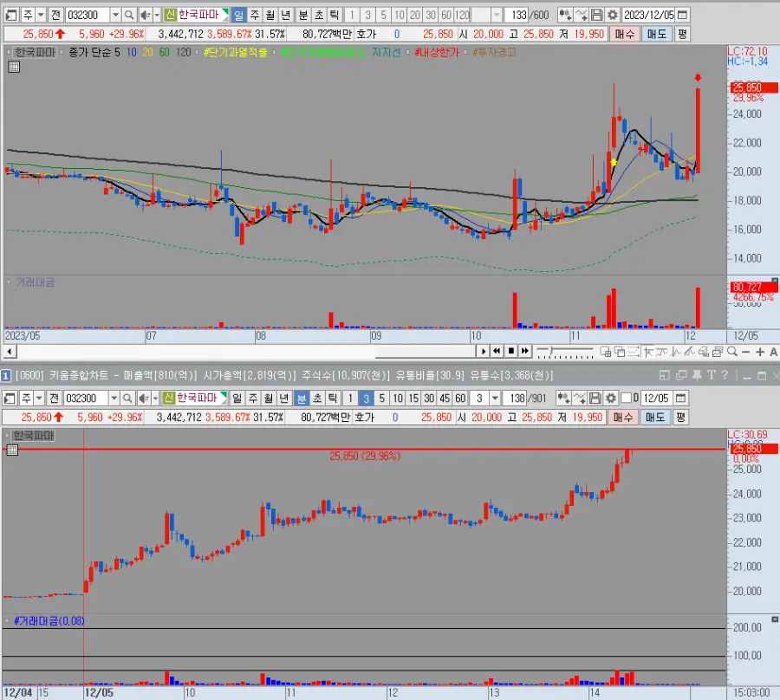The image size is (780, 700).
Task: Open the 주 market type dropdown in lower chart
Action: [x=39, y=399]
